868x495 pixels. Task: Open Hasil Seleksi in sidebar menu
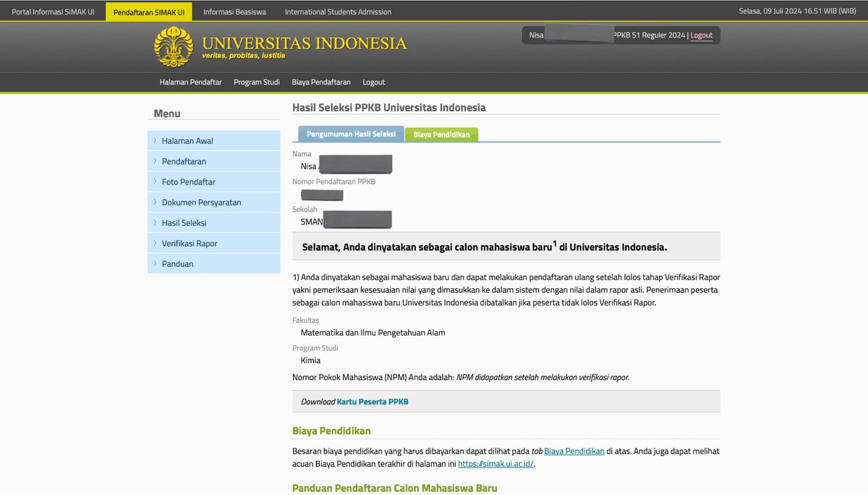point(214,223)
